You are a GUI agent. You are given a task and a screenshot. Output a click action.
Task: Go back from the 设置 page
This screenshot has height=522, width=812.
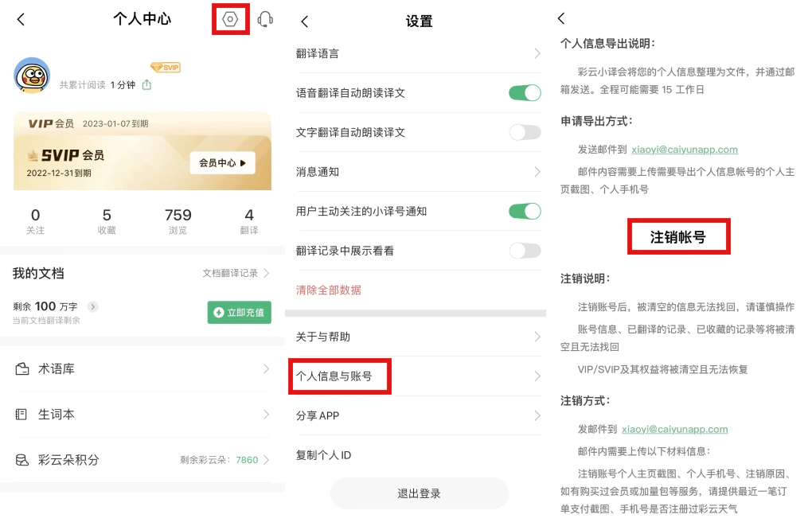coord(305,21)
